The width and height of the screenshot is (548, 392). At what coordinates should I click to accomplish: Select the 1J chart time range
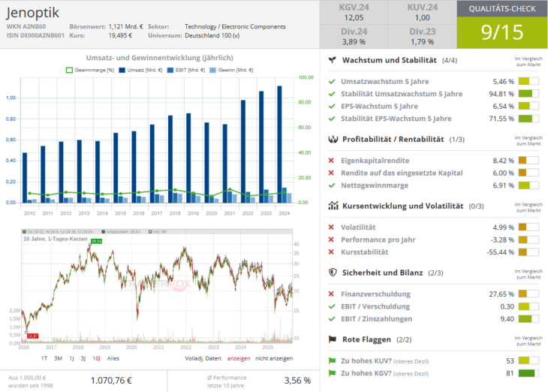click(x=71, y=358)
